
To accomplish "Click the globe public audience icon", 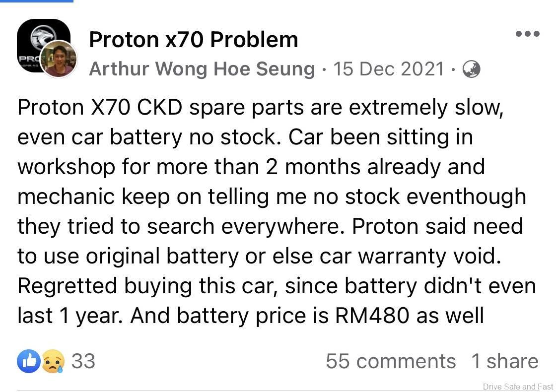I will [x=471, y=69].
